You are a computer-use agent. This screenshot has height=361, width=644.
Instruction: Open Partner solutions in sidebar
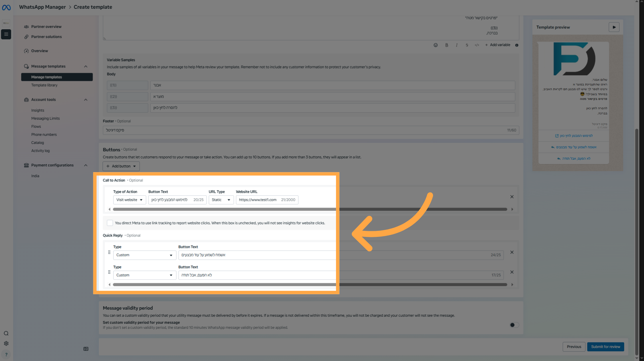(x=46, y=37)
